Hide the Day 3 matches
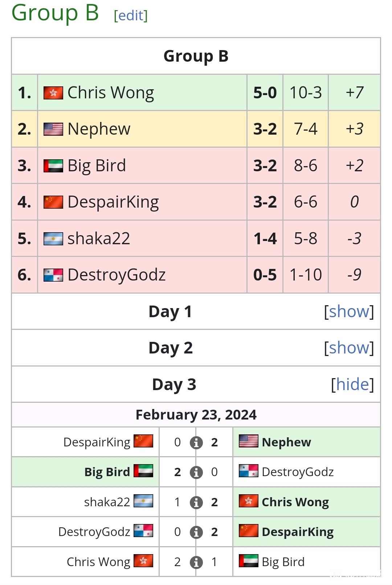 [352, 384]
